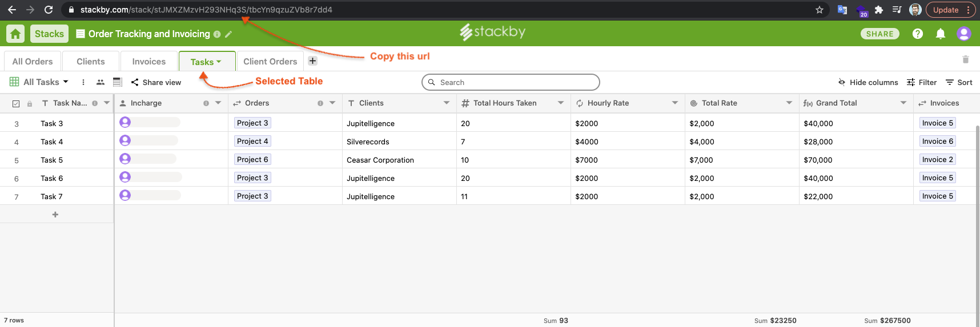Click the Share view button
The image size is (980, 327).
click(x=156, y=82)
